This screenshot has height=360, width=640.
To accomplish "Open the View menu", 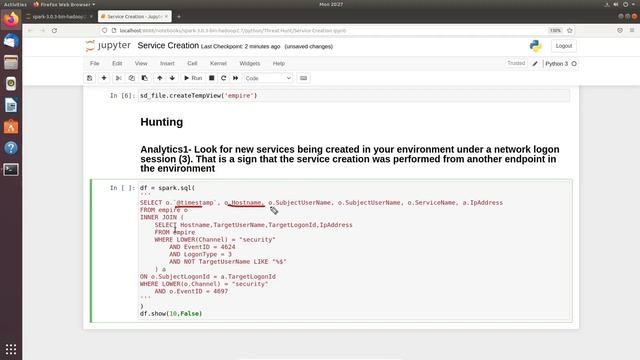I will click(141, 63).
